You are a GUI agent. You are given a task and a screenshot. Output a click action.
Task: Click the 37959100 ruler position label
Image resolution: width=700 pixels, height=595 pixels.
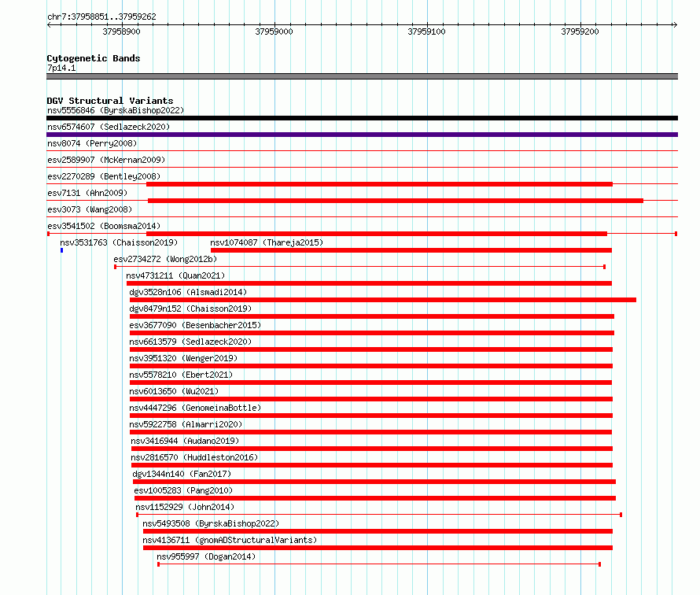pos(427,31)
